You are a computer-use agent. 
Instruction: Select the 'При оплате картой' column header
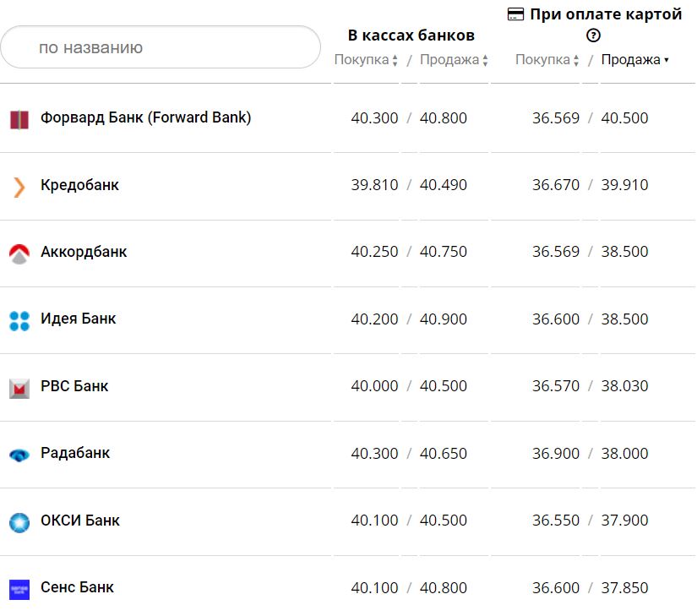(605, 14)
